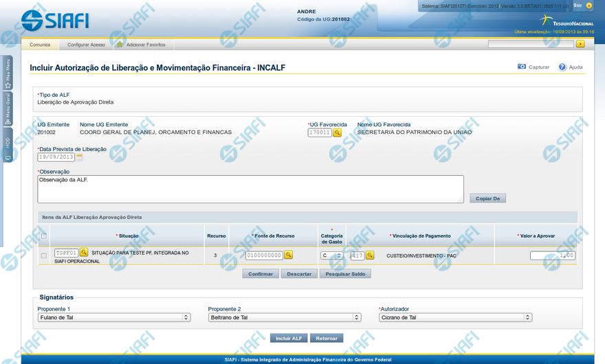This screenshot has height=364, width=605.
Task: Click the UG Favorecida search magnifier icon
Action: [x=337, y=133]
